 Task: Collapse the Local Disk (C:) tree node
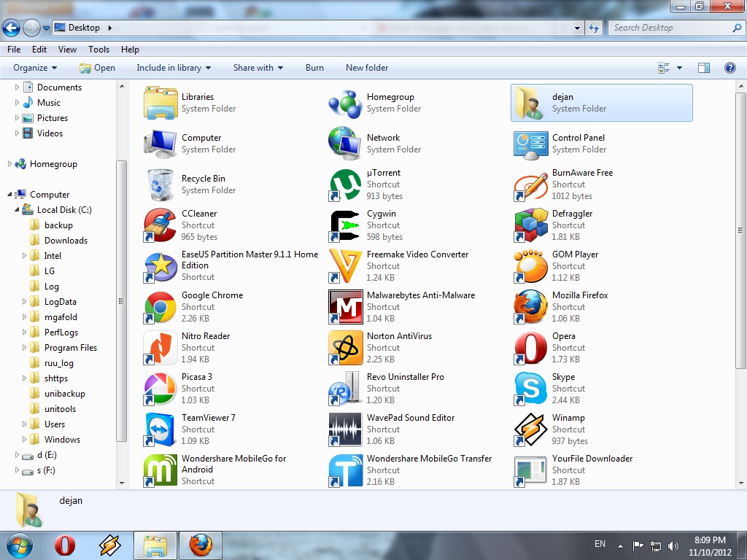point(18,210)
